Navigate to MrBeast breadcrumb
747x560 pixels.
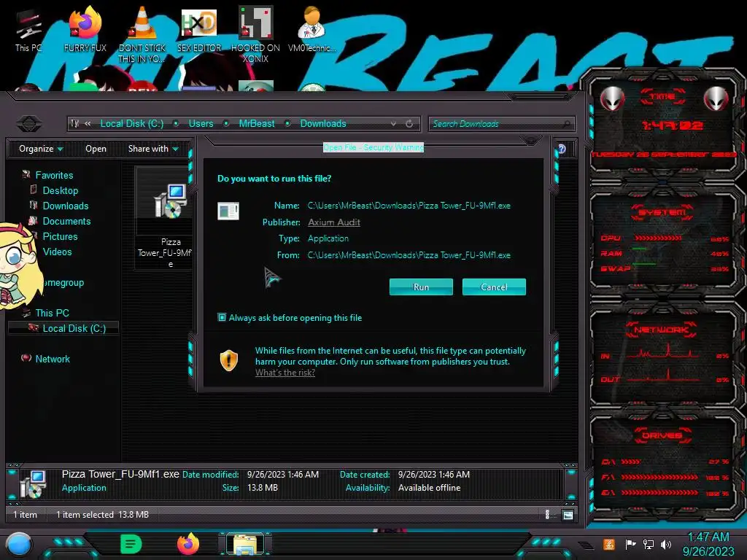point(257,124)
